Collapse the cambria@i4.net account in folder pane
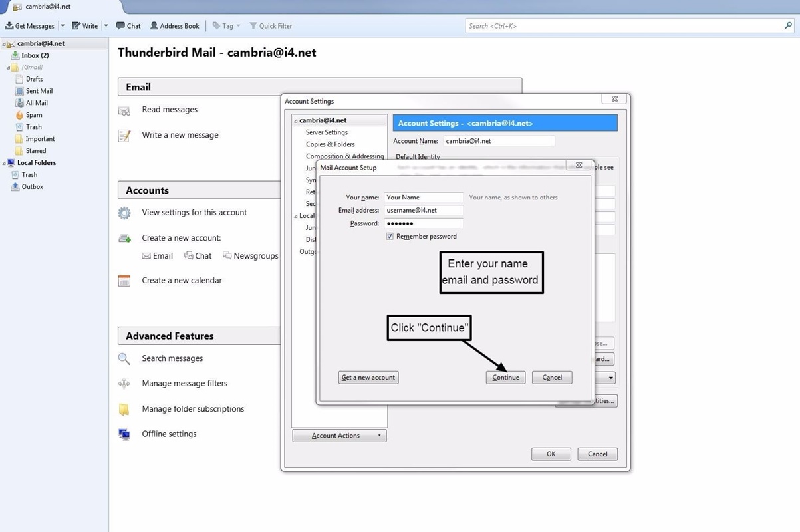 (3, 43)
